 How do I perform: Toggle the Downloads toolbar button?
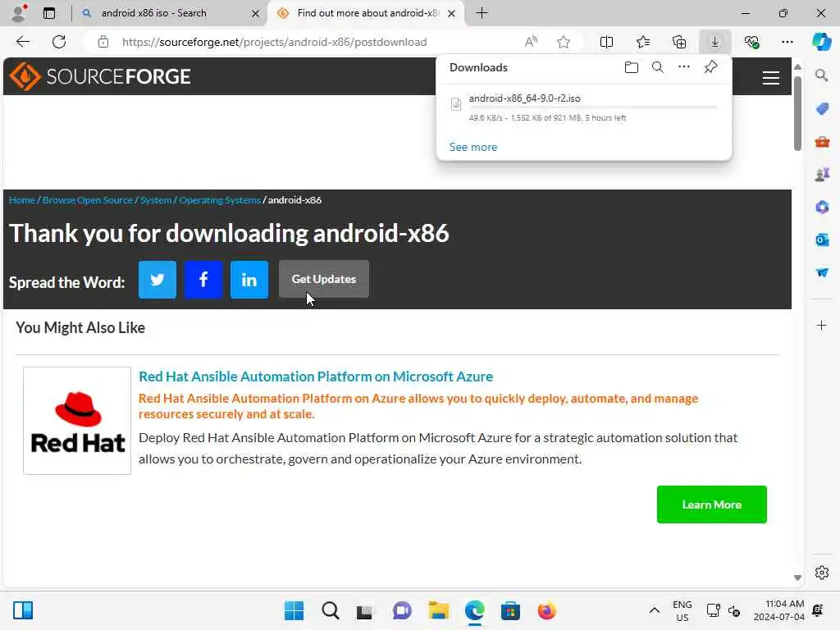pyautogui.click(x=714, y=42)
